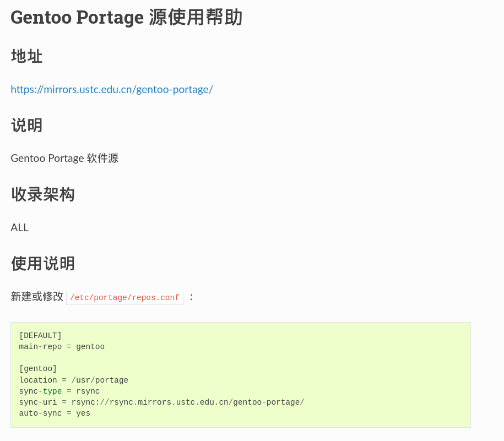Viewport: 504px width, 441px height.
Task: Click the "location = /usr/portage" code line
Action: click(x=74, y=380)
